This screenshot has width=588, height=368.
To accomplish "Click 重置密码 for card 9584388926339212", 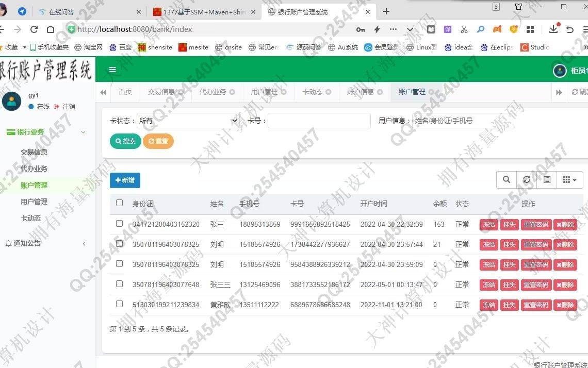I will click(536, 265).
